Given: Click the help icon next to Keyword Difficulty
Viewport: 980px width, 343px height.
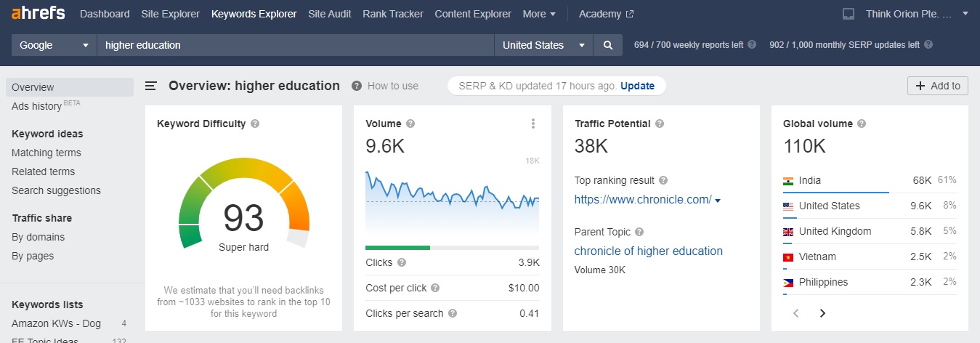Looking at the screenshot, I should [x=255, y=124].
